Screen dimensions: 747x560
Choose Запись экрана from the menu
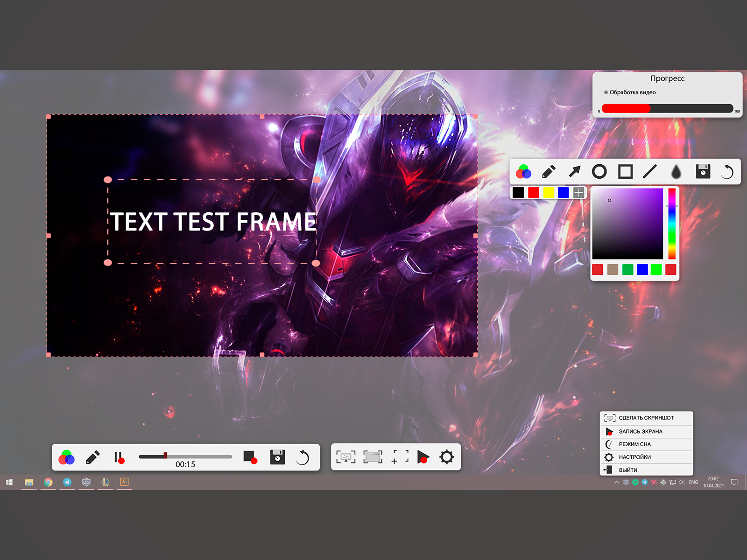tap(642, 431)
